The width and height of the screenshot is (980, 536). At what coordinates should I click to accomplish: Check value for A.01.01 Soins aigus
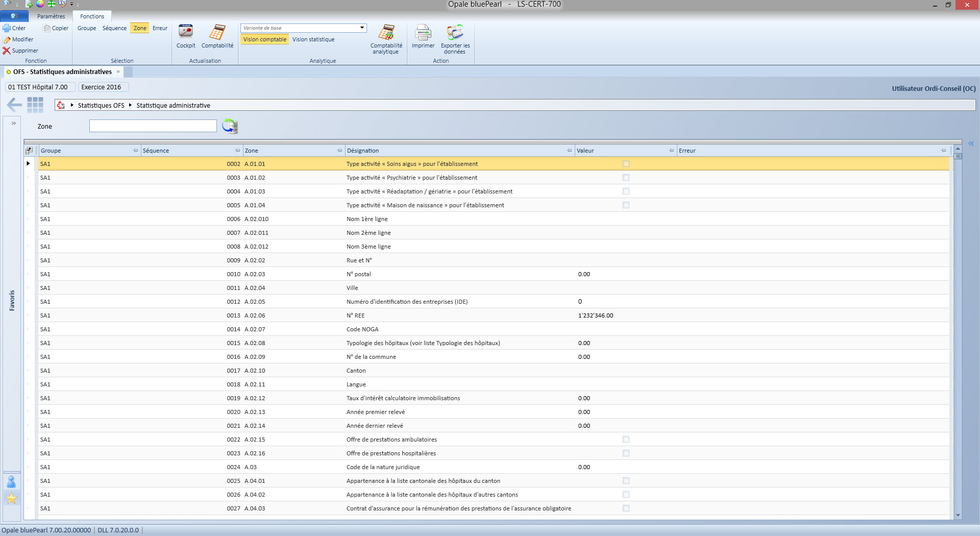pos(626,164)
